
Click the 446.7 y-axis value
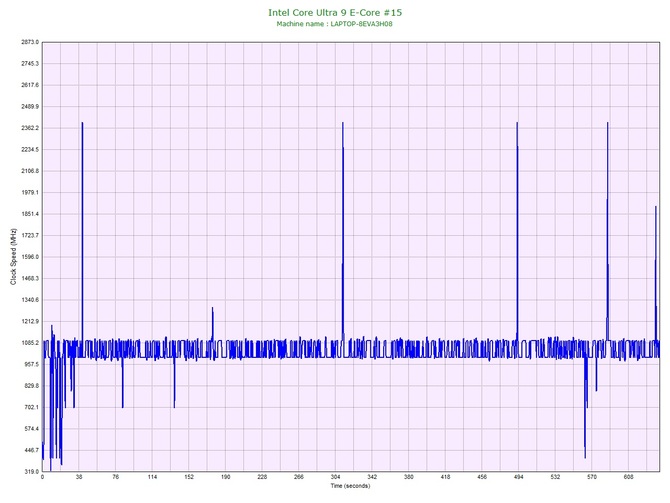click(31, 450)
